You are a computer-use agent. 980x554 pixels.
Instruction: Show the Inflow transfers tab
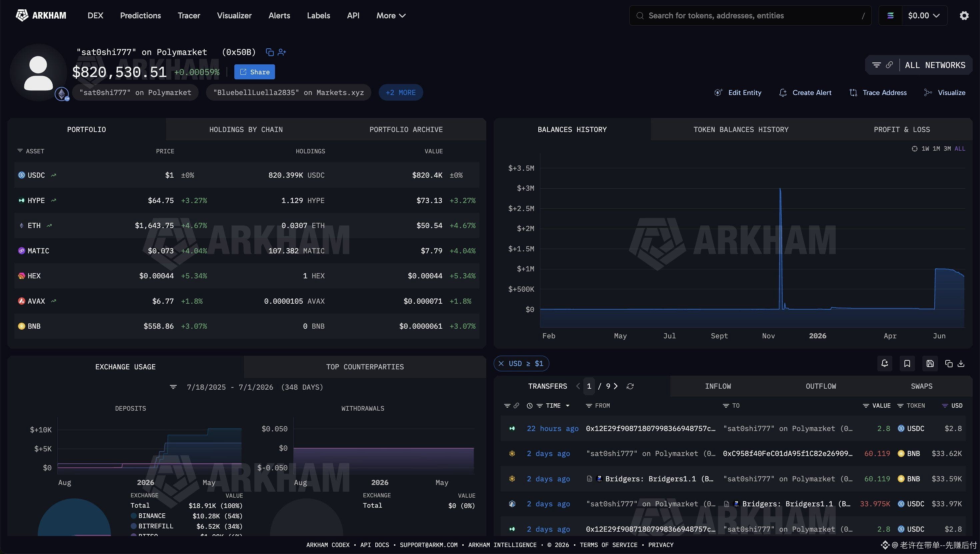coord(718,386)
